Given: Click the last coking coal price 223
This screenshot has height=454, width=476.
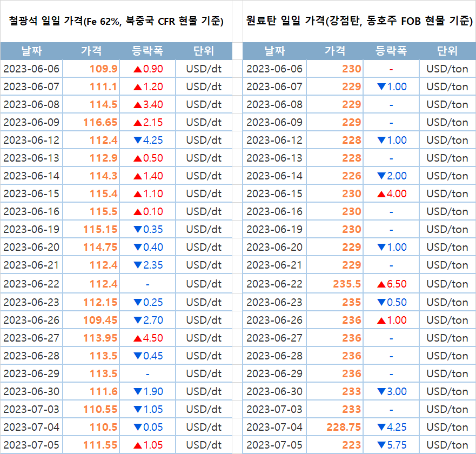Looking at the screenshot, I should (x=351, y=445).
